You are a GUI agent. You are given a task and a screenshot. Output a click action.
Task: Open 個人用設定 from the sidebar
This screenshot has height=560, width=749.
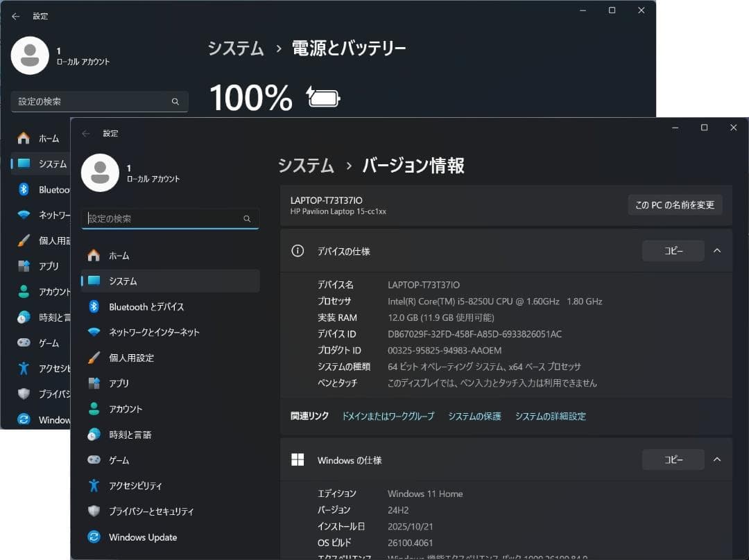coord(132,358)
